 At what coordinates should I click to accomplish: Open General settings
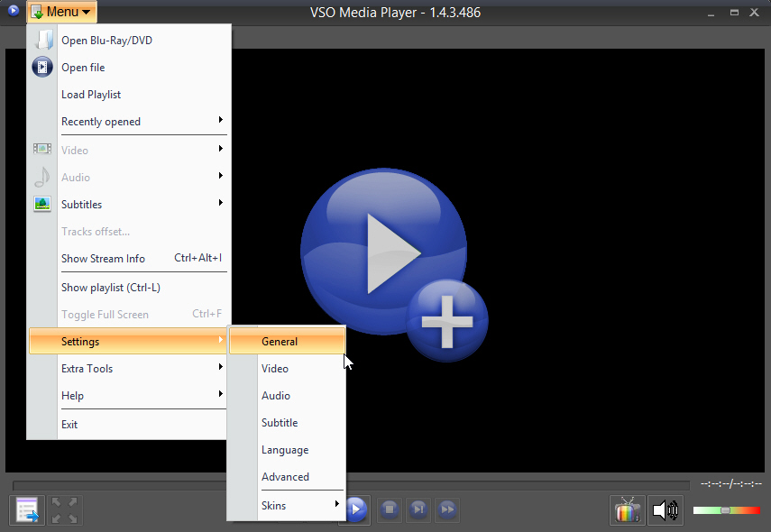tap(287, 341)
